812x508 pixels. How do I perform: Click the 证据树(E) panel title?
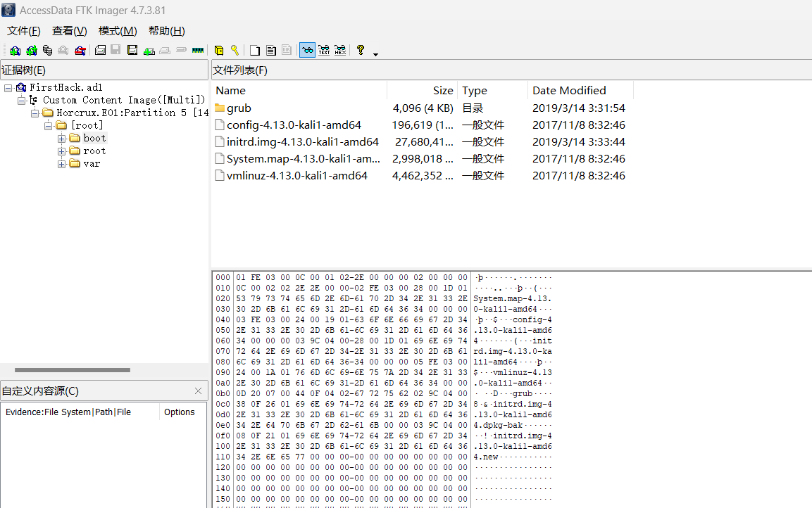(24, 70)
